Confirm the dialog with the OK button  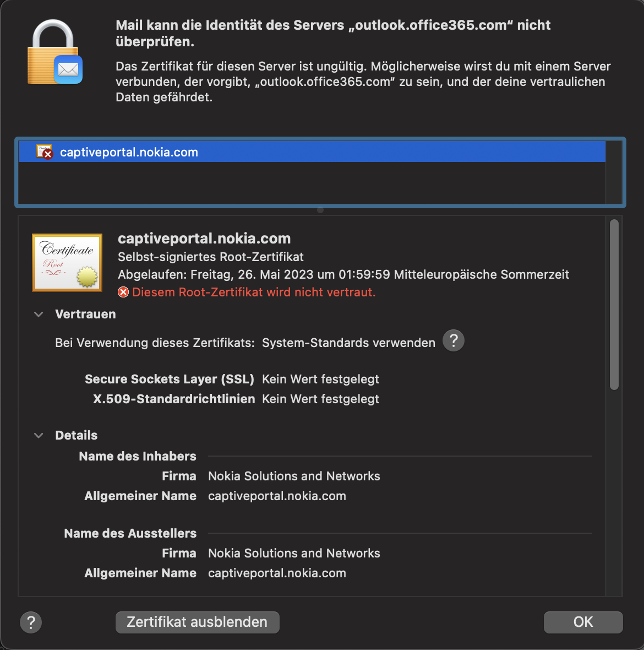(x=583, y=622)
